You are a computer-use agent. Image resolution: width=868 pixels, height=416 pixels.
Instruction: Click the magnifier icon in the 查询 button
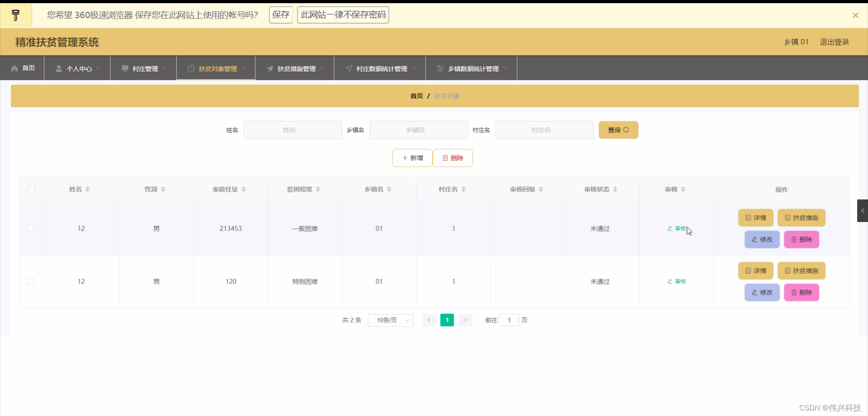[x=625, y=130]
